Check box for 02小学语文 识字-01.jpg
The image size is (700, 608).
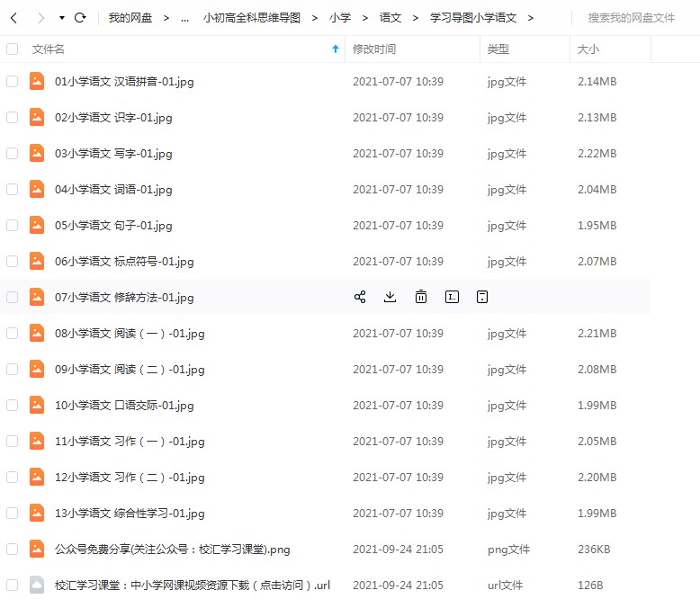pos(13,118)
